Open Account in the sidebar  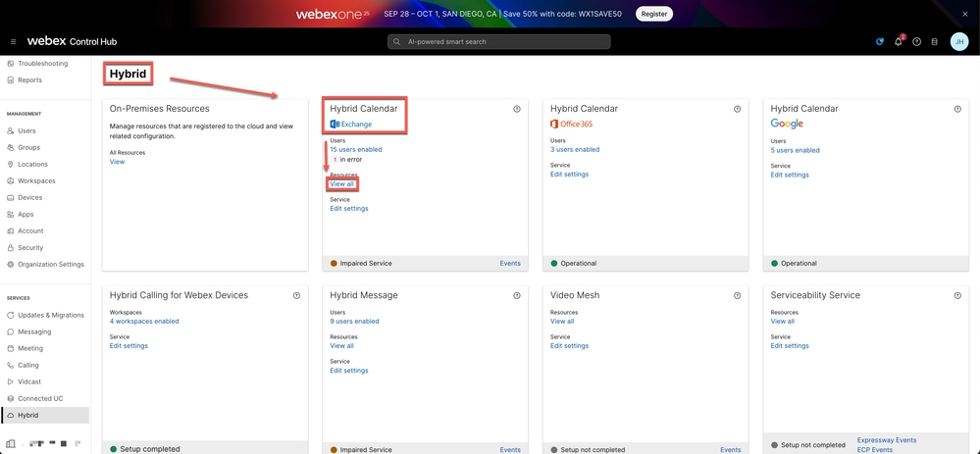pos(30,231)
